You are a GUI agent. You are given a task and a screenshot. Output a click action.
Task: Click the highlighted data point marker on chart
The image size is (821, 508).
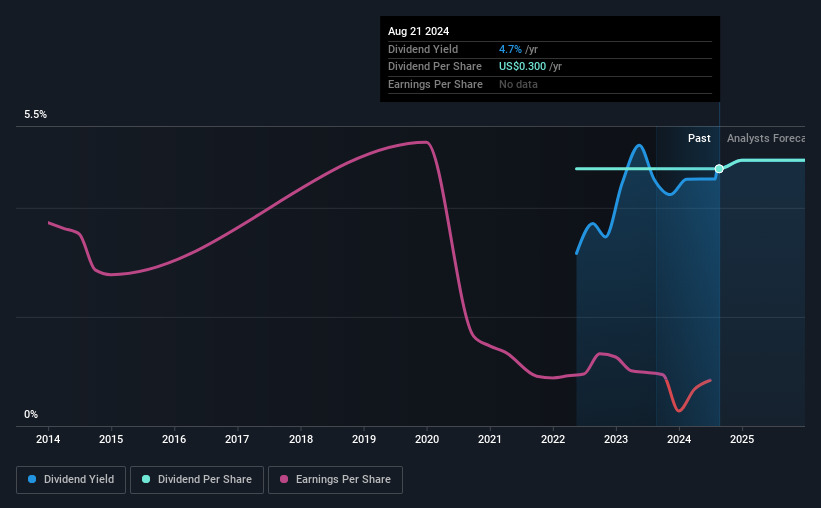coord(719,169)
